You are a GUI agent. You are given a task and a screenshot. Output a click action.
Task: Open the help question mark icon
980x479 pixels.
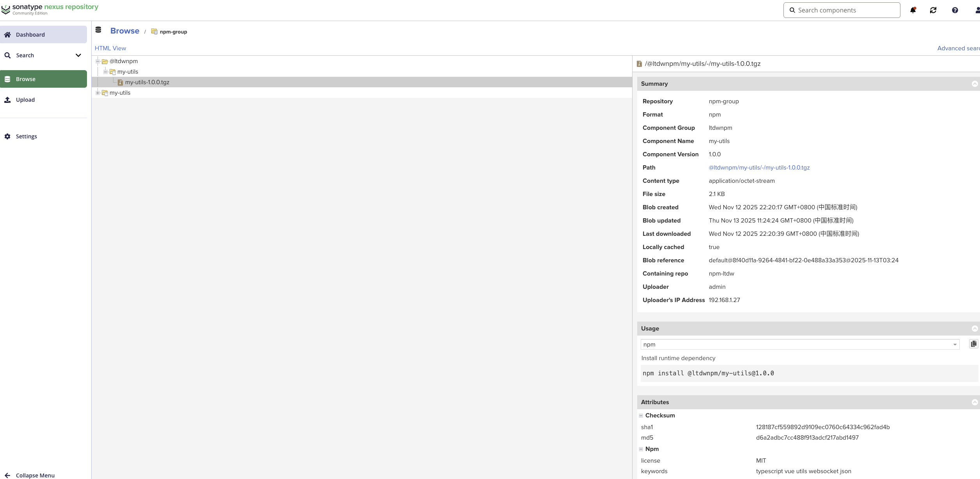[955, 10]
